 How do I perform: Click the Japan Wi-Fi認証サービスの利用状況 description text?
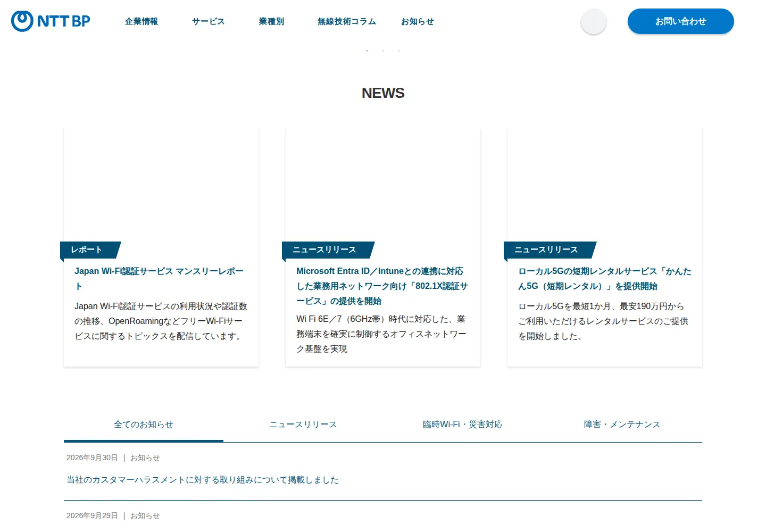[x=161, y=321]
